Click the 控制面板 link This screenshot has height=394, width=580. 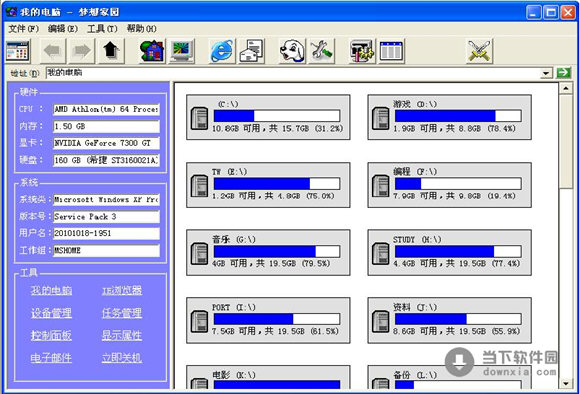(x=51, y=336)
